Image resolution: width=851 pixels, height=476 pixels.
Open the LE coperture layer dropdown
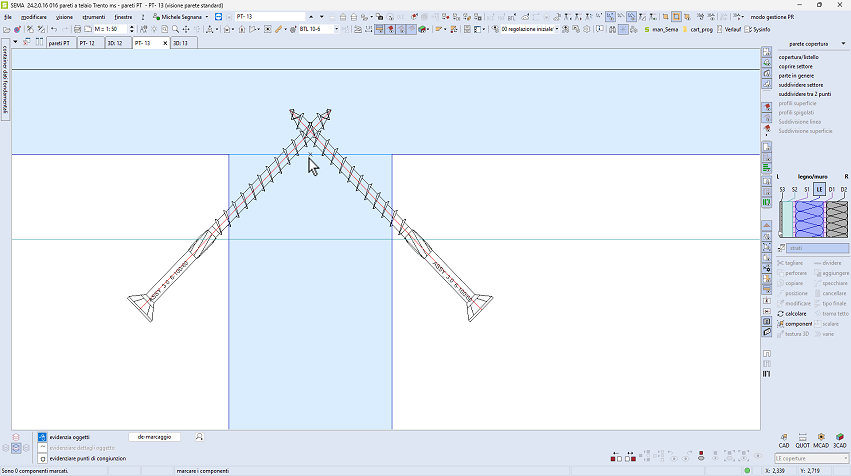pyautogui.click(x=814, y=458)
